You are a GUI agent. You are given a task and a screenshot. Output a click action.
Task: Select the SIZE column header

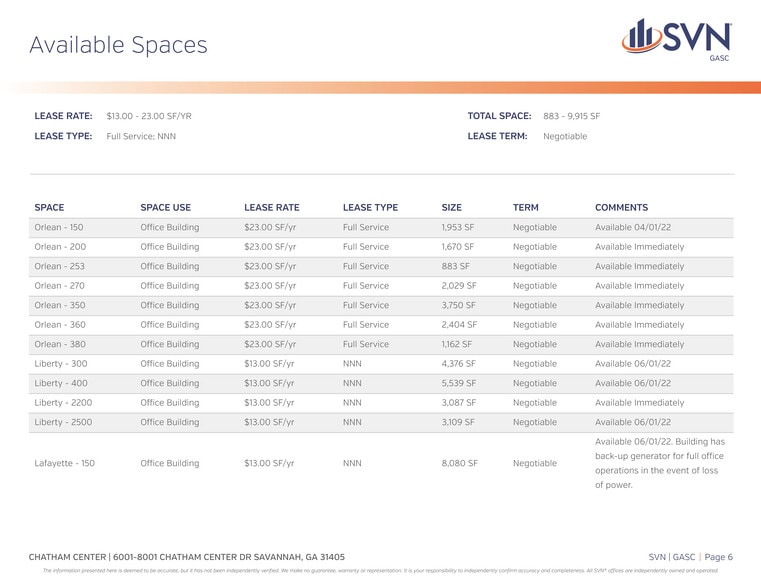[451, 208]
